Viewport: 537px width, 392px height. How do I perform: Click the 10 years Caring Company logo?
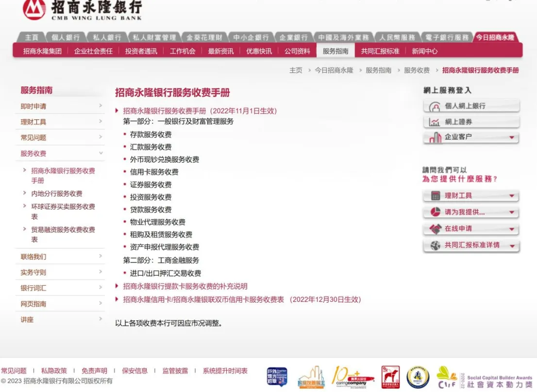tap(353, 377)
